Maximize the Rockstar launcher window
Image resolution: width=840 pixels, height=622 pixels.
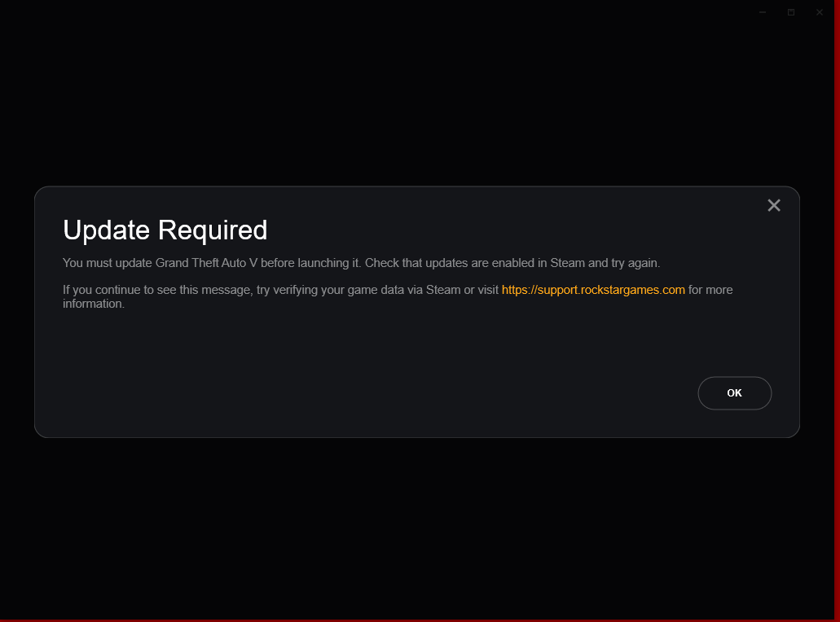(791, 12)
